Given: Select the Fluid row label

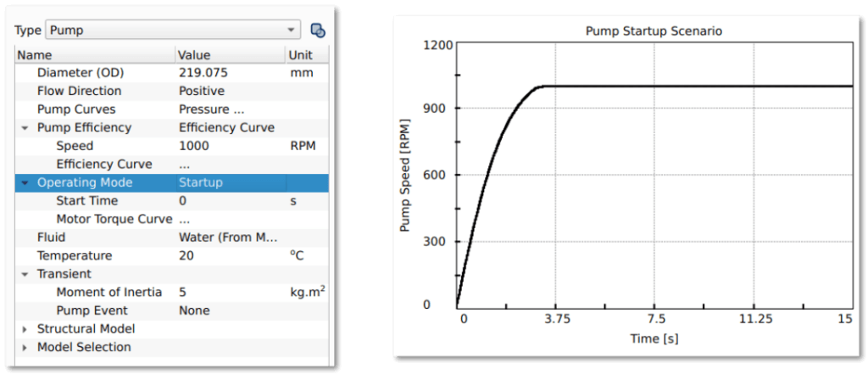Looking at the screenshot, I should click(51, 238).
